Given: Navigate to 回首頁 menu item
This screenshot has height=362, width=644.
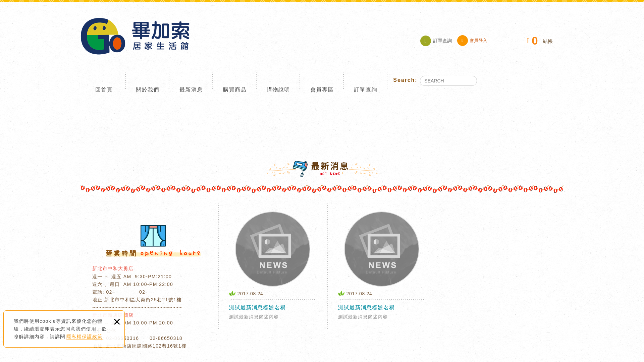Looking at the screenshot, I should point(104,90).
